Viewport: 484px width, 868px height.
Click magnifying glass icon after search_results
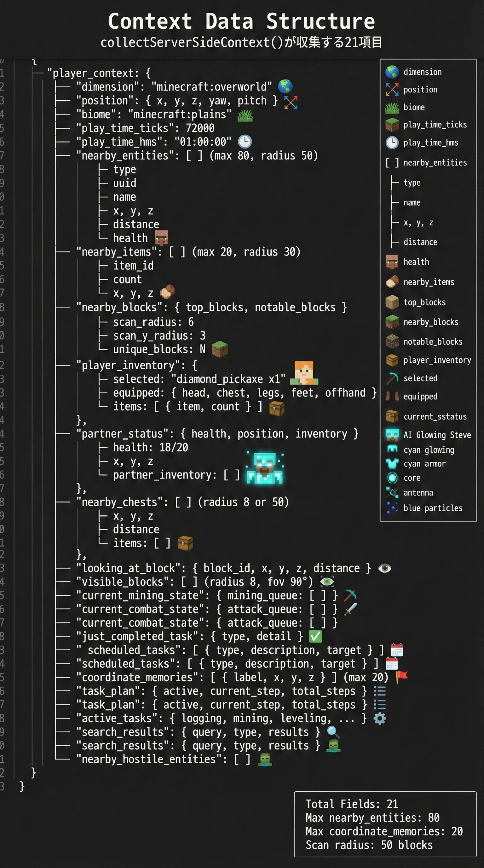334,732
